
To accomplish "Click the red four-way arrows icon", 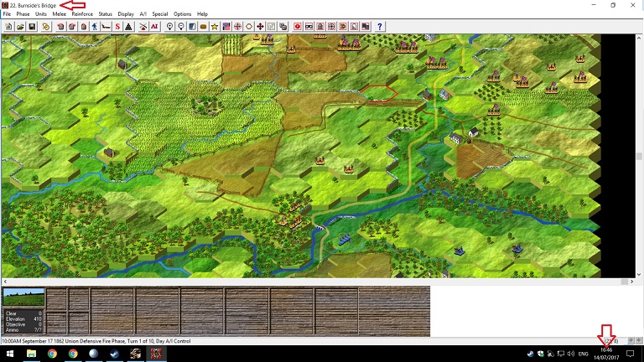I will coord(260,27).
